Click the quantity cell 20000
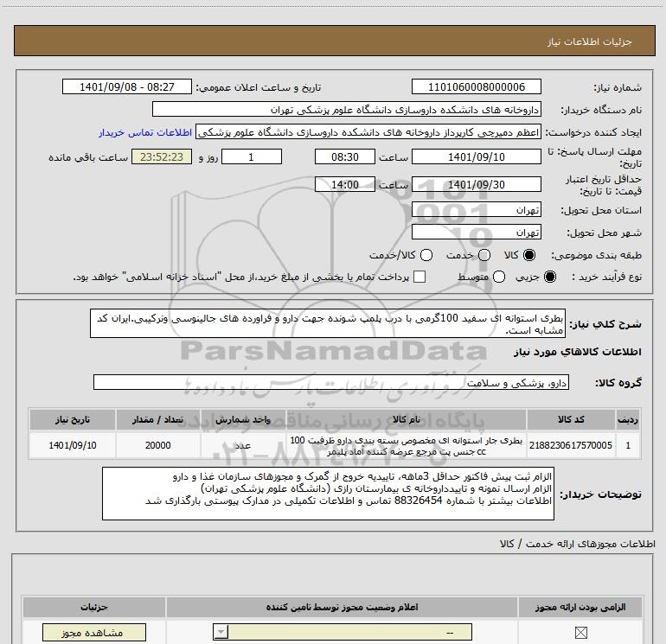Image resolution: width=666 pixels, height=644 pixels. click(158, 445)
